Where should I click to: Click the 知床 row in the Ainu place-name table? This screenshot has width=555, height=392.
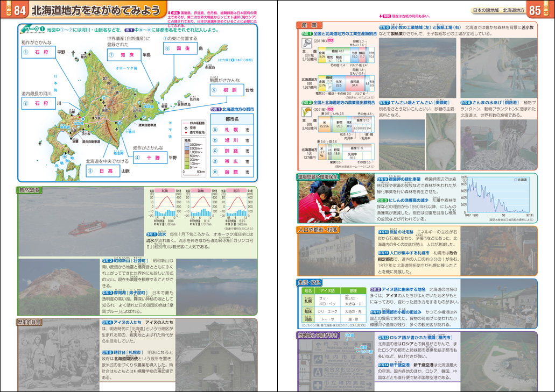(x=334, y=311)
